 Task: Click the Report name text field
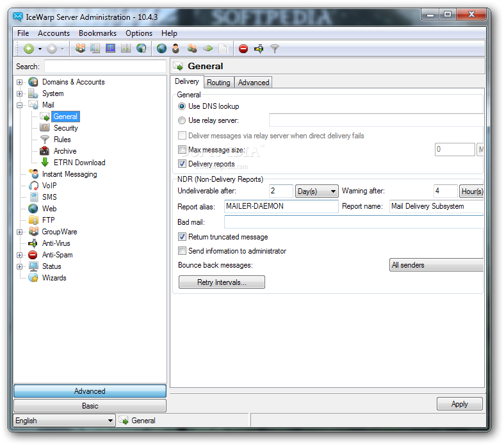437,206
